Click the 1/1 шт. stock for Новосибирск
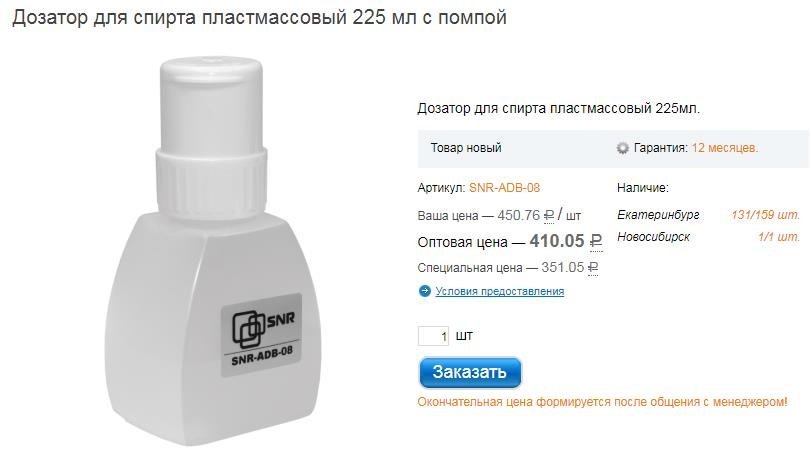Image resolution: width=811 pixels, height=454 pixels. pos(779,237)
